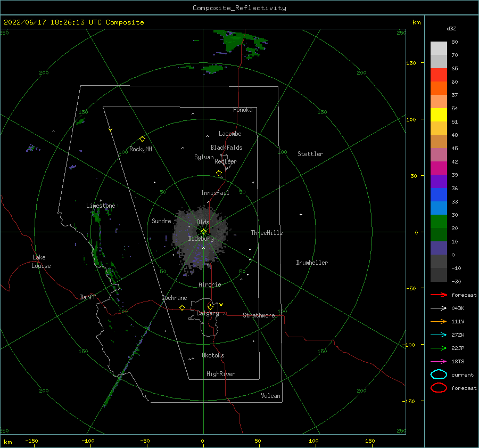Click the yellow radar-site diamond at the map center
479x448 pixels.
(x=203, y=232)
